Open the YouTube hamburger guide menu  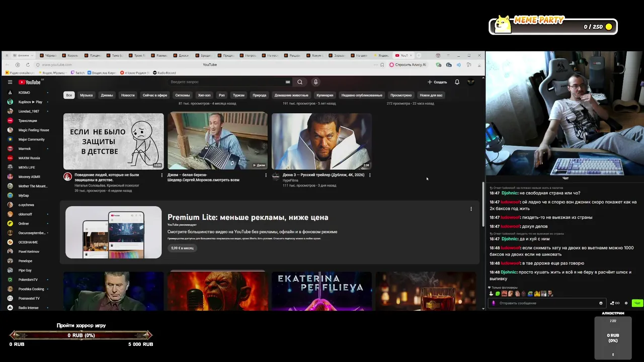[10, 82]
